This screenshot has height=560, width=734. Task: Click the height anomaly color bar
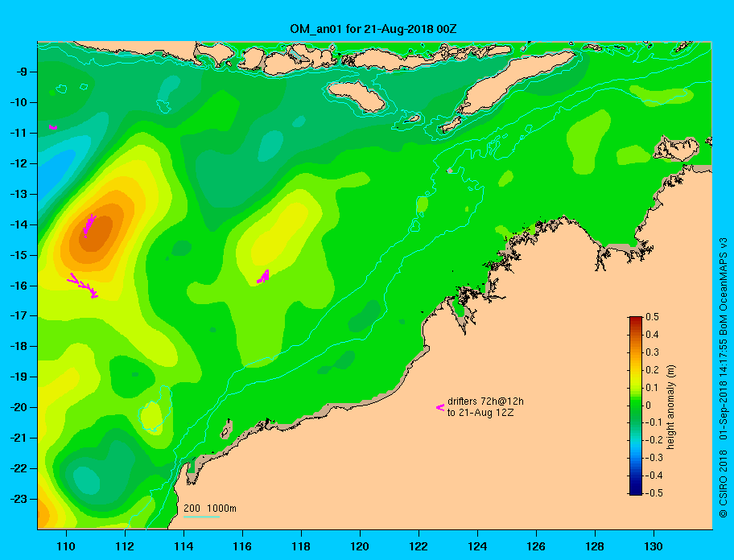click(x=635, y=406)
